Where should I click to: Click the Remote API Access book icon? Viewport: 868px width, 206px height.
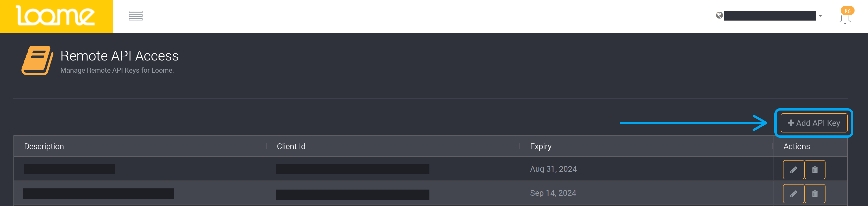point(37,60)
